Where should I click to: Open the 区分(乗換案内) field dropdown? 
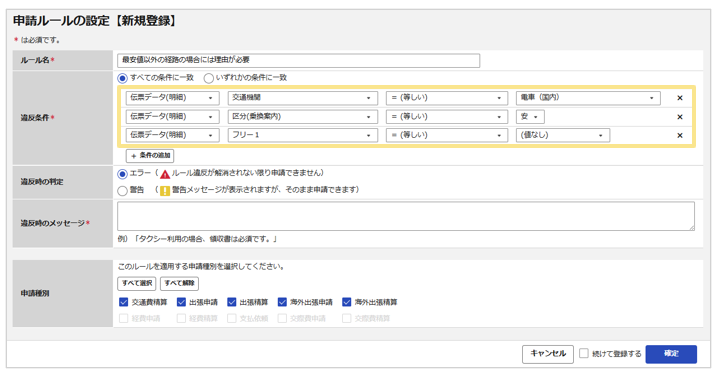(303, 117)
